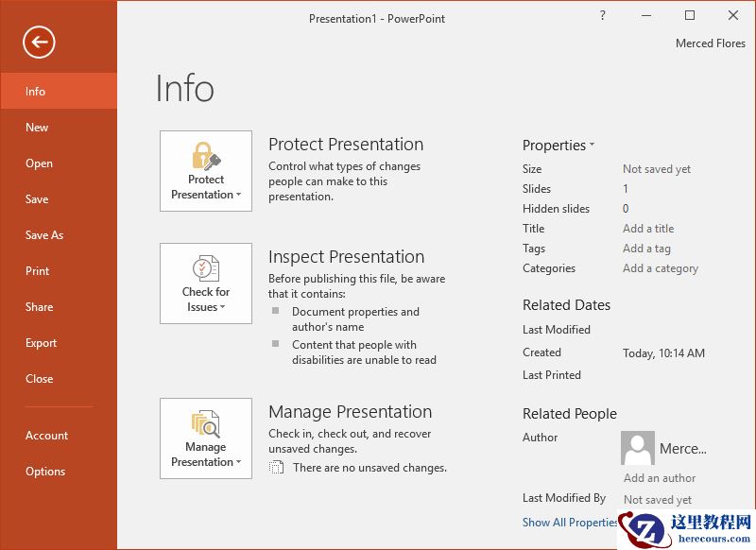Click the Manage Presentation magnifier icon

[x=206, y=423]
